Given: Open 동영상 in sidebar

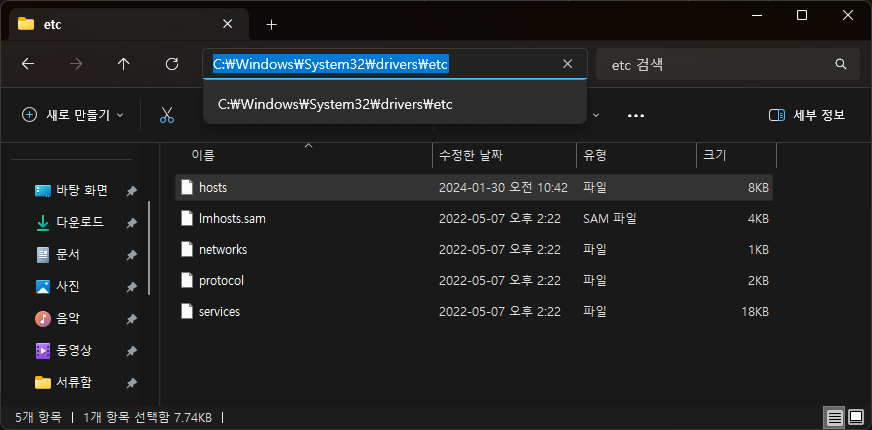Looking at the screenshot, I should [x=63, y=351].
